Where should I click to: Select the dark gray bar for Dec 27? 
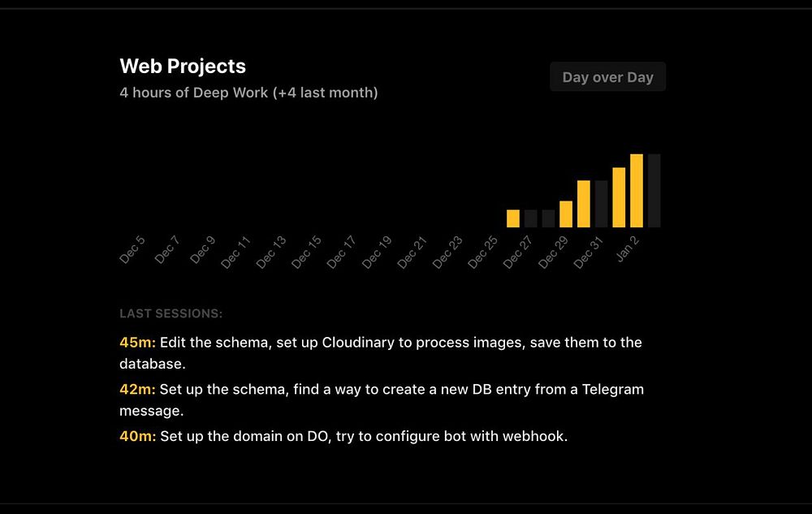point(531,218)
